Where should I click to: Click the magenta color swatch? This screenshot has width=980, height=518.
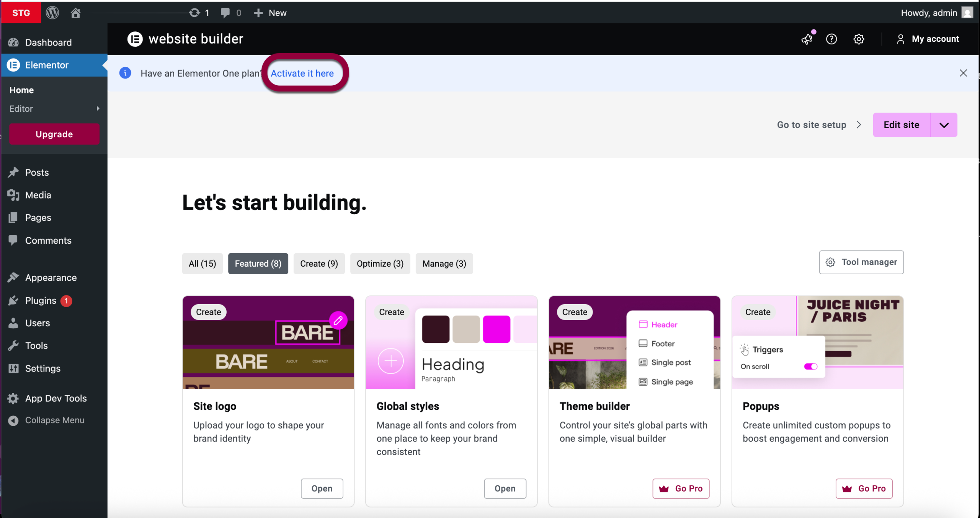[x=496, y=329]
